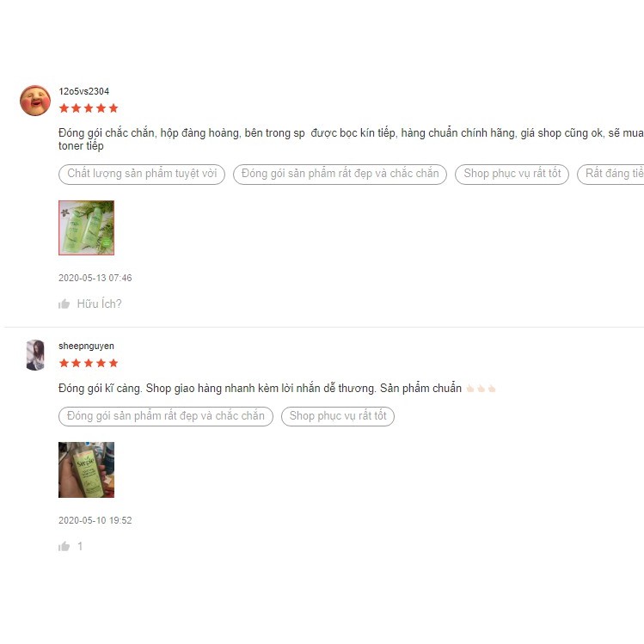Click the timestamp 2020-05-10 19:52
The width and height of the screenshot is (644, 644).
pyautogui.click(x=95, y=520)
